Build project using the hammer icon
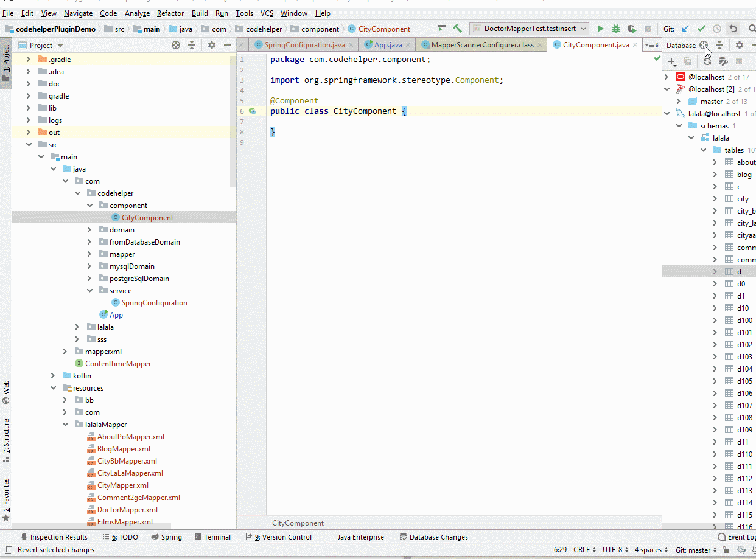Screen dimensions: 756x559 click(458, 29)
